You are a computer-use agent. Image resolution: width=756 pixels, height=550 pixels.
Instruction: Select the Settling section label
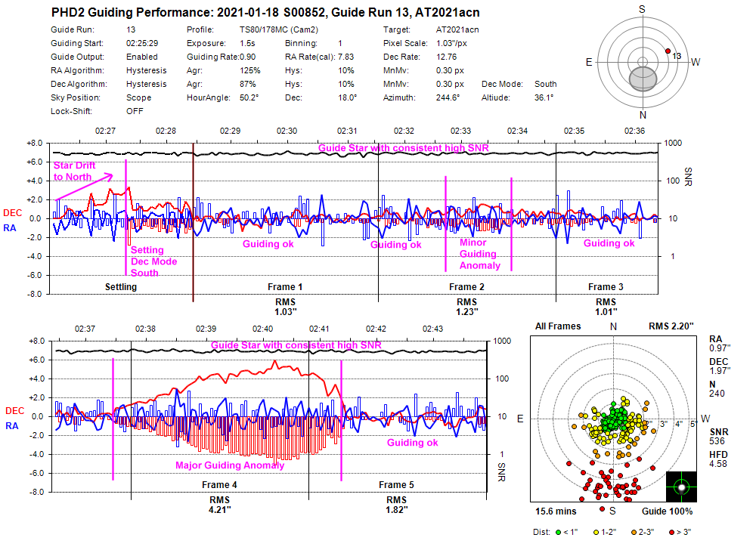click(x=121, y=287)
